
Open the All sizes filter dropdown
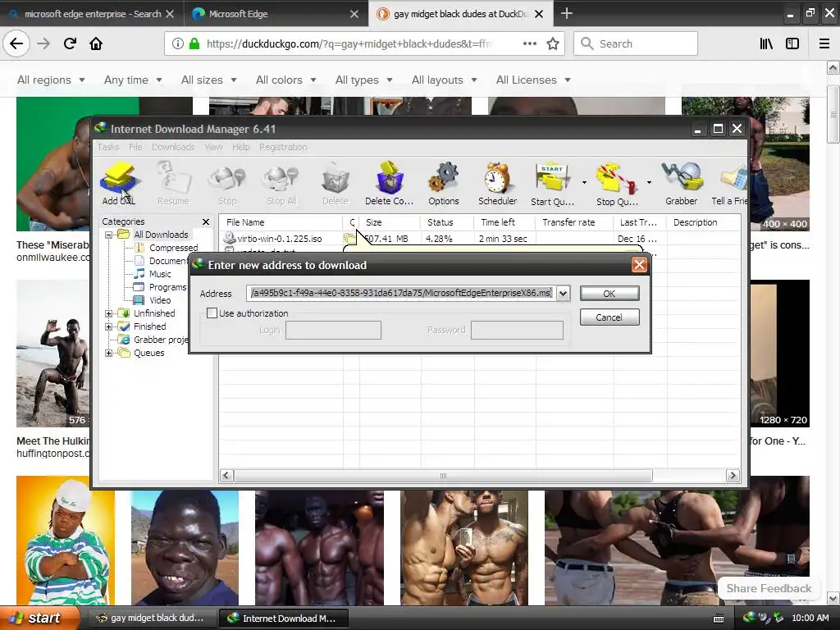point(209,80)
